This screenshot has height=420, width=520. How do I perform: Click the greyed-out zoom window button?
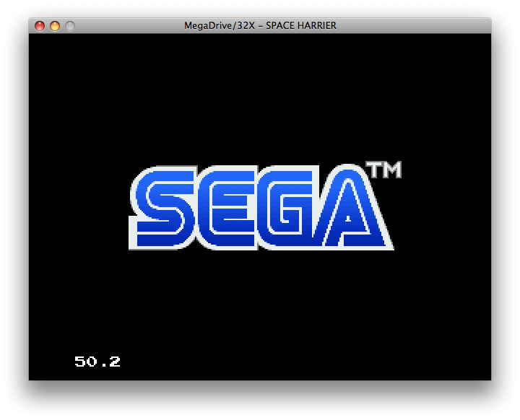pyautogui.click(x=70, y=26)
